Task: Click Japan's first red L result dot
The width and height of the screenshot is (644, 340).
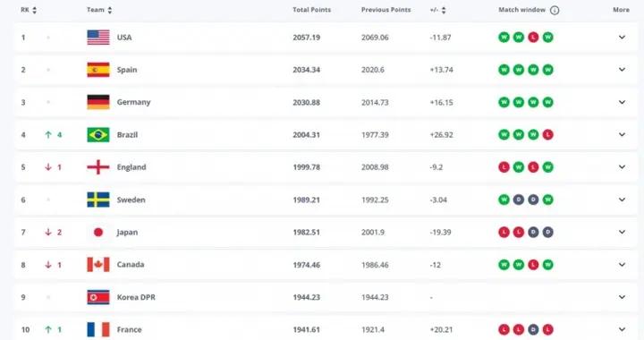Action: (504, 233)
